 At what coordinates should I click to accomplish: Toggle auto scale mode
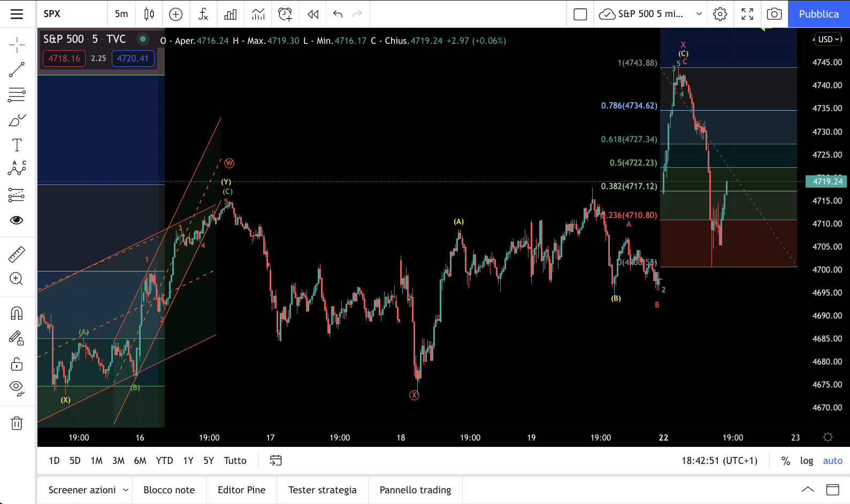tap(832, 461)
